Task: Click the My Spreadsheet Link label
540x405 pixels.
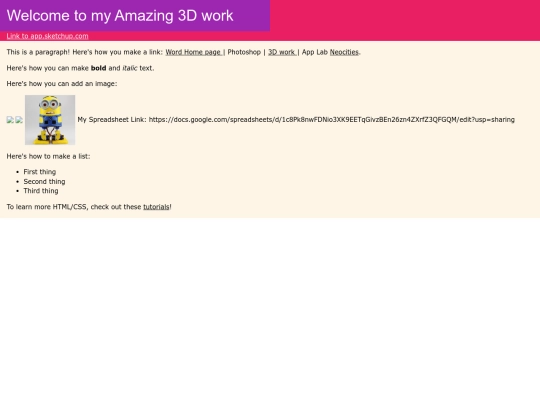Action: [112, 120]
